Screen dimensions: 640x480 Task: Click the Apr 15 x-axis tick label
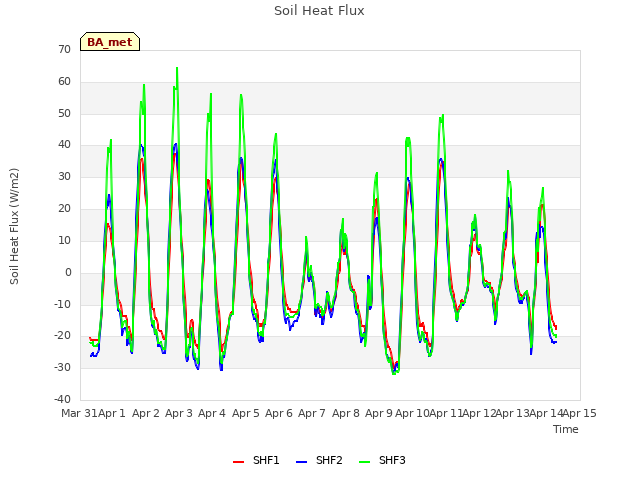click(580, 413)
